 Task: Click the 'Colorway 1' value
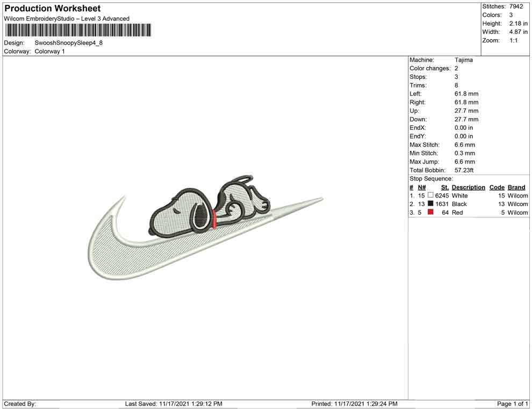click(x=49, y=52)
